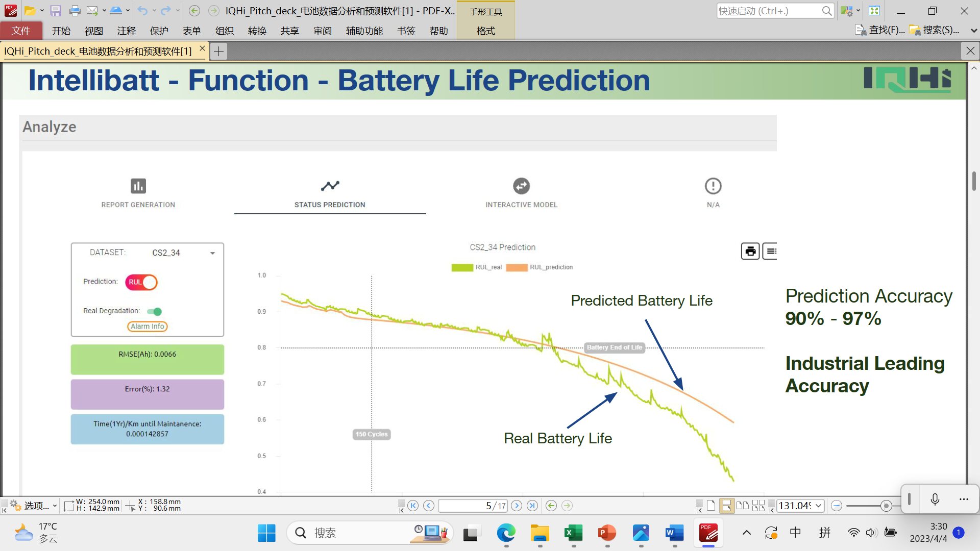Viewport: 980px width, 551px height.
Task: Click the Alarm Info button
Action: point(147,327)
